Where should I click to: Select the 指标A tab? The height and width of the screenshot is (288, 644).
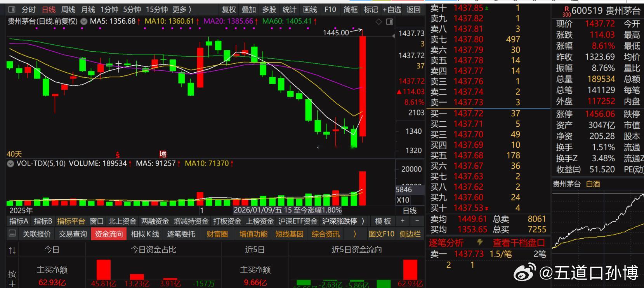19,221
